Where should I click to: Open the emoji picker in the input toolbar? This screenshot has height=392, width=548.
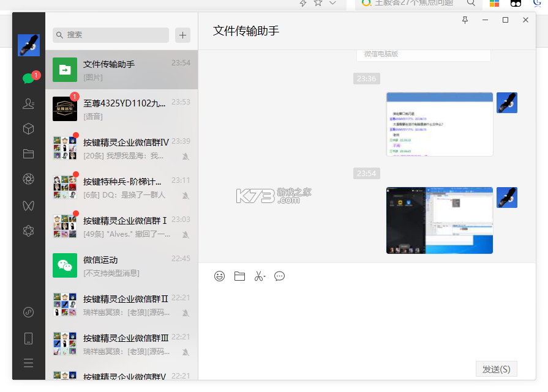[219, 276]
